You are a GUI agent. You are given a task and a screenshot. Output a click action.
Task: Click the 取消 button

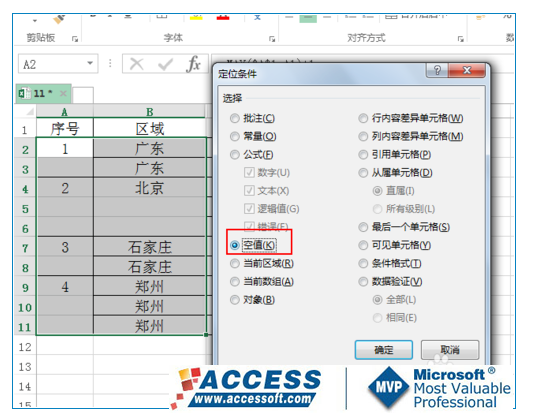tap(450, 350)
